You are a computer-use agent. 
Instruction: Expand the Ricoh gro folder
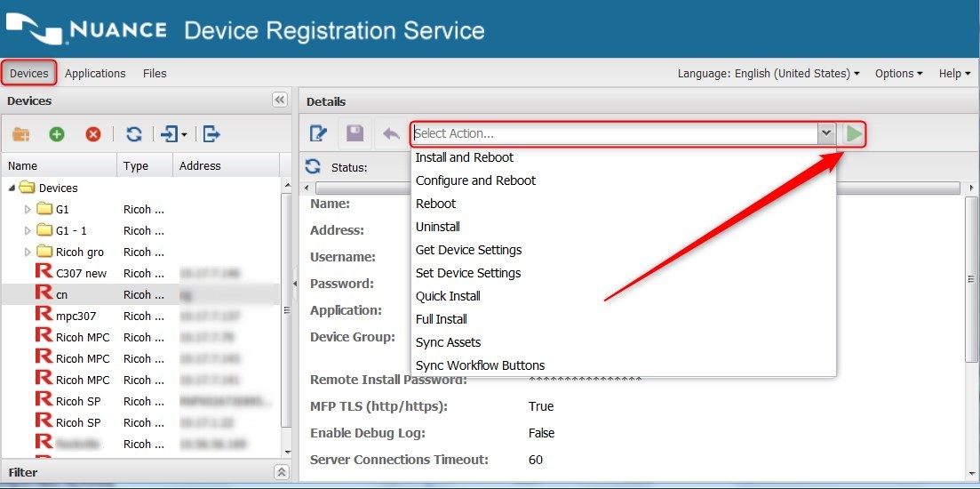click(x=27, y=252)
